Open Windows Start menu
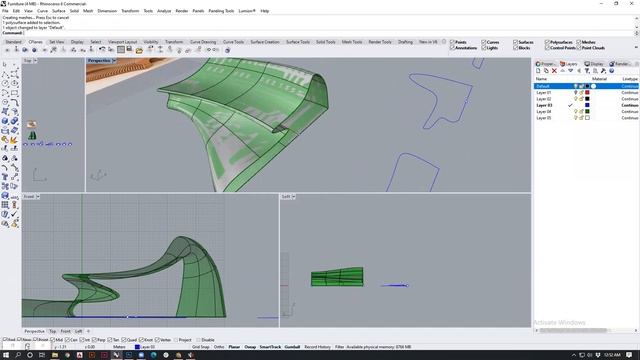The height and width of the screenshot is (360, 640). [6, 355]
